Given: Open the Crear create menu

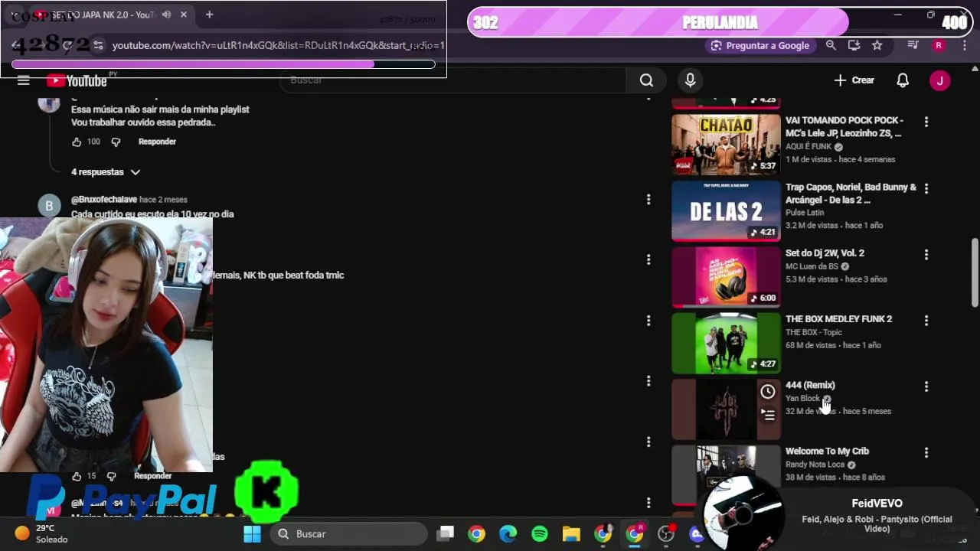Looking at the screenshot, I should coord(854,80).
